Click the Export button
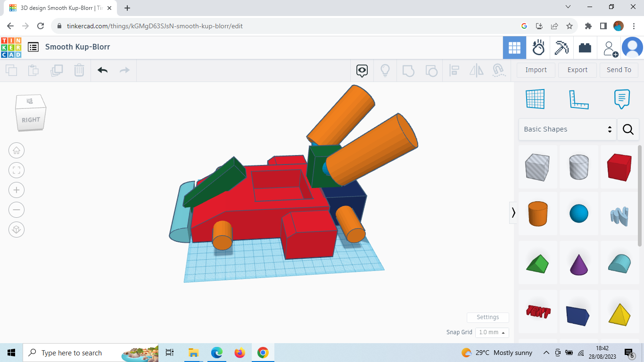The image size is (644, 362). 577,70
